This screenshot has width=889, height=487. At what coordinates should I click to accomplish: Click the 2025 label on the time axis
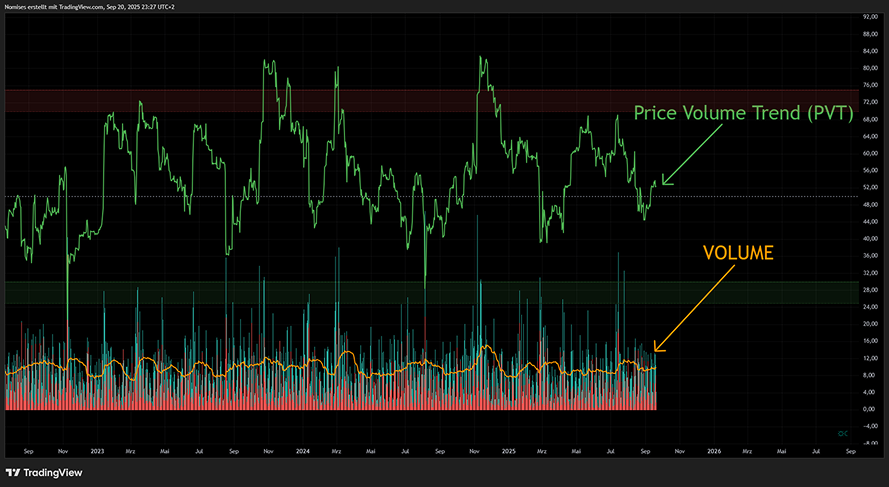pos(508,451)
